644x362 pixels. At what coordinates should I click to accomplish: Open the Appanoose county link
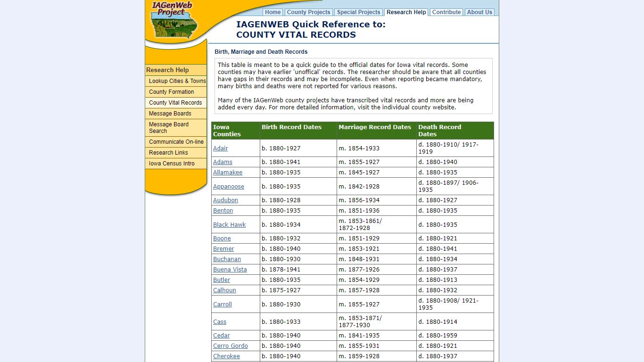229,186
